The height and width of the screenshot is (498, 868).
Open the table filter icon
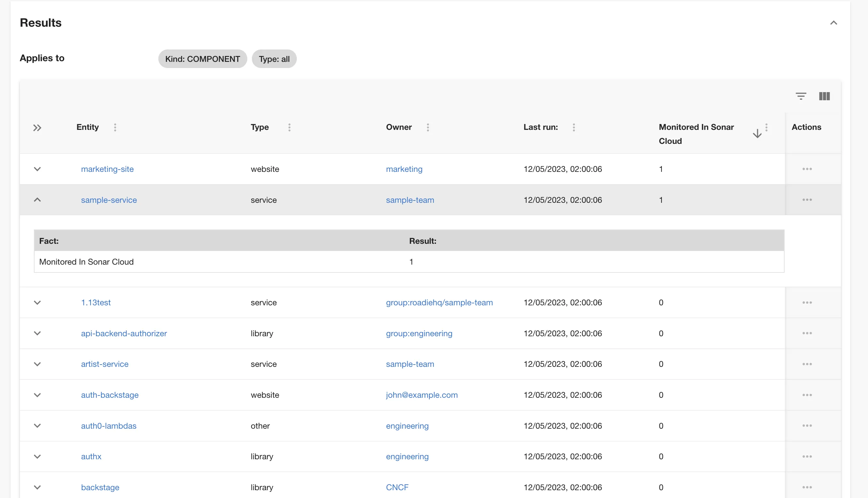pyautogui.click(x=801, y=96)
